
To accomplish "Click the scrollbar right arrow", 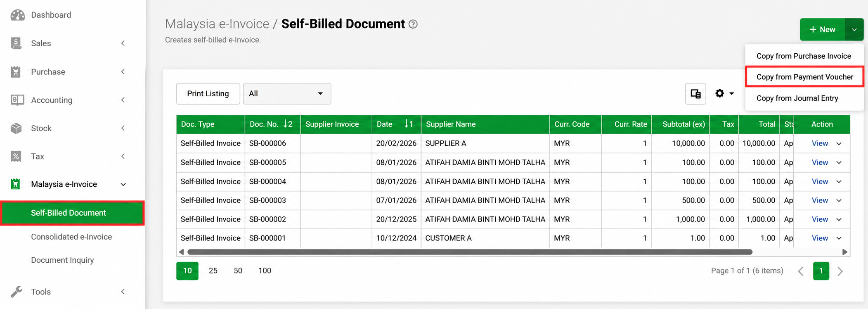I will pos(845,252).
